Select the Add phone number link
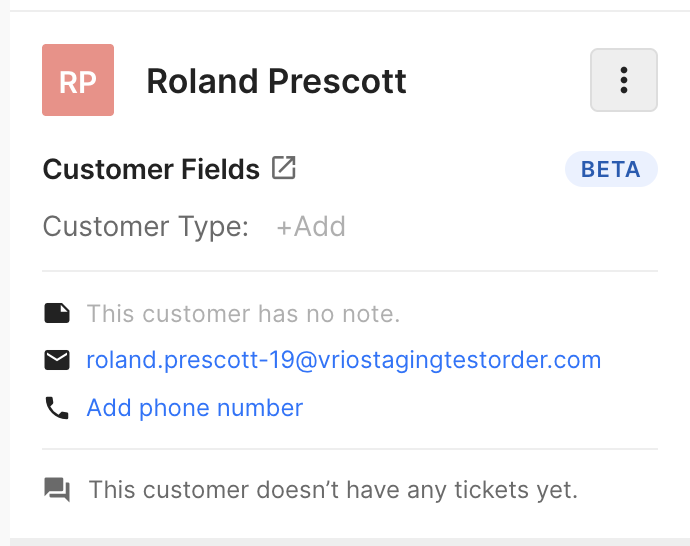This screenshot has height=546, width=690. pos(195,408)
